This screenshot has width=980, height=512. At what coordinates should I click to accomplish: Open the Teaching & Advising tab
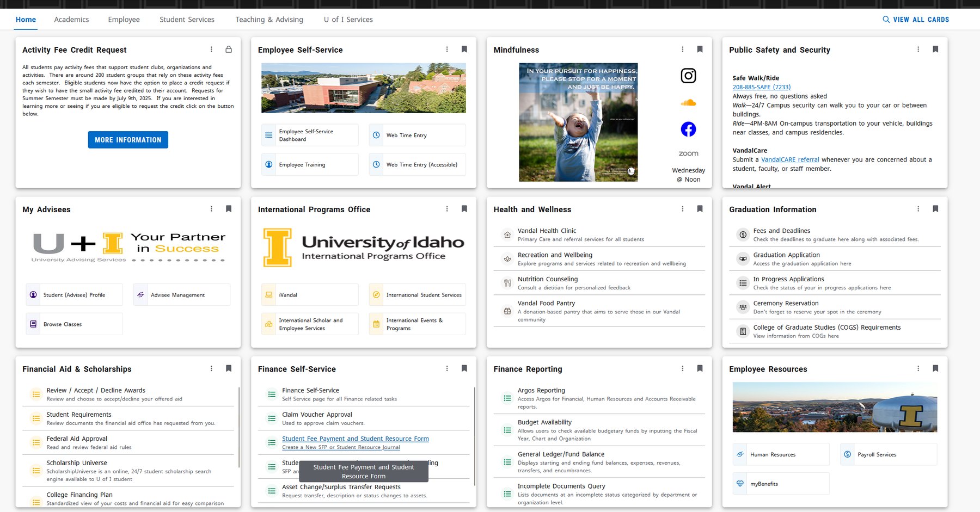269,20
